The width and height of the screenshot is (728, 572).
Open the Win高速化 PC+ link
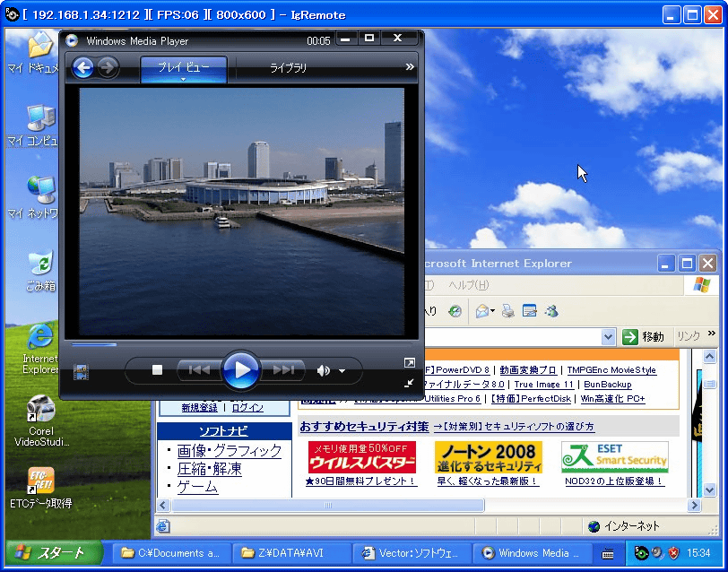(613, 399)
